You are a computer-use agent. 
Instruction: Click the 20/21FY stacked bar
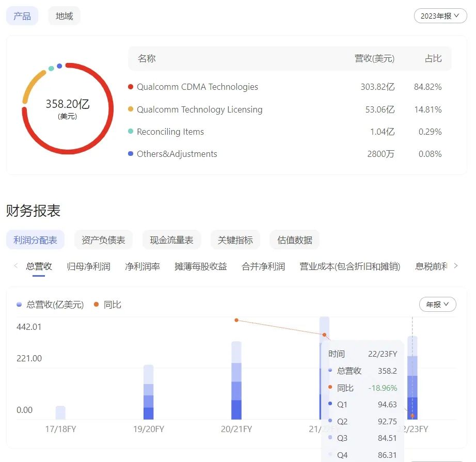tap(236, 380)
